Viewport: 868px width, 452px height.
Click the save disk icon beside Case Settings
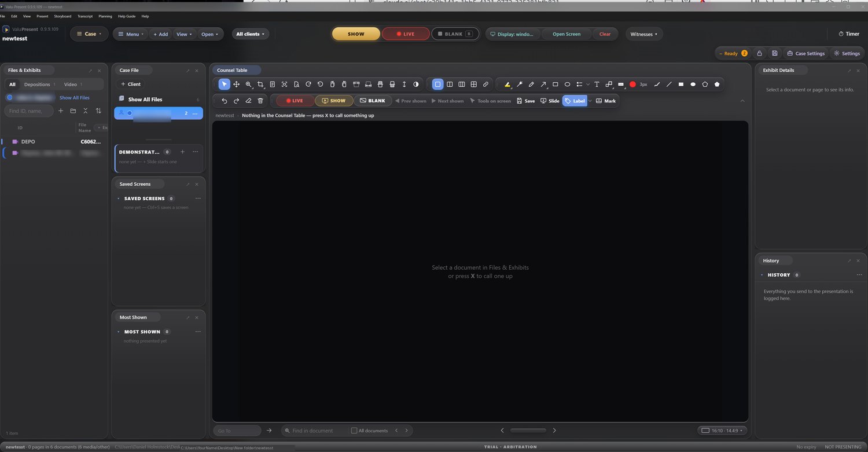coord(775,53)
